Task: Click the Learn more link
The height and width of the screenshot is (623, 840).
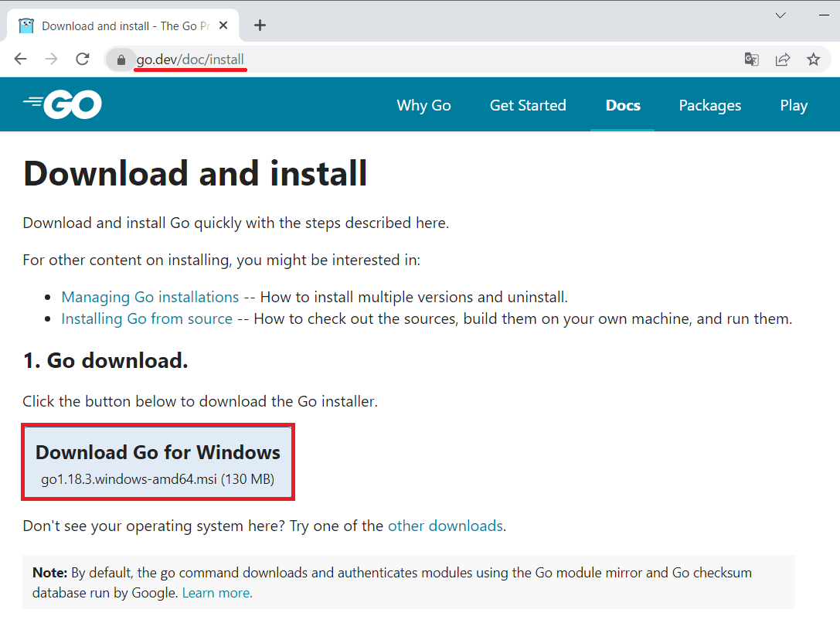Action: tap(217, 593)
